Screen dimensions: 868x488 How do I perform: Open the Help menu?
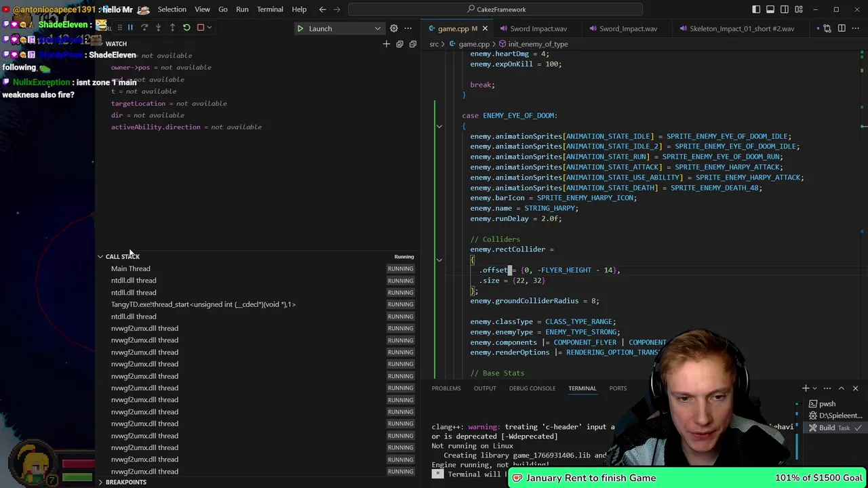pyautogui.click(x=299, y=9)
